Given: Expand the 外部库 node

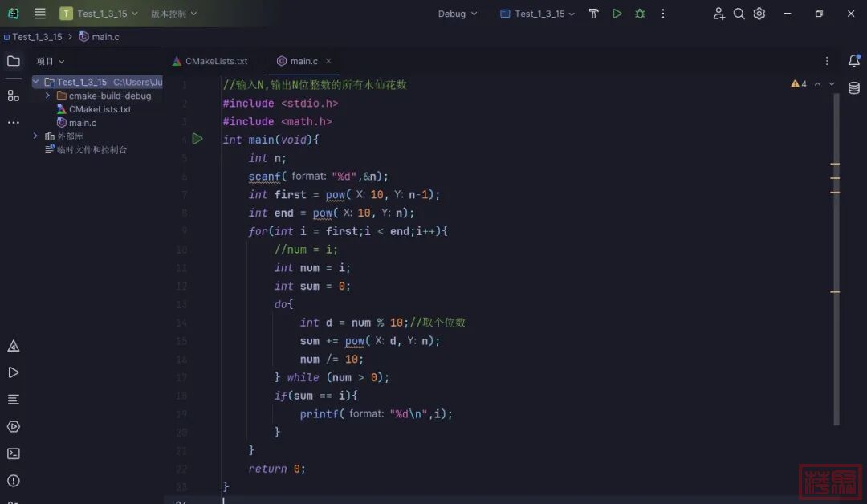Looking at the screenshot, I should click(x=36, y=136).
